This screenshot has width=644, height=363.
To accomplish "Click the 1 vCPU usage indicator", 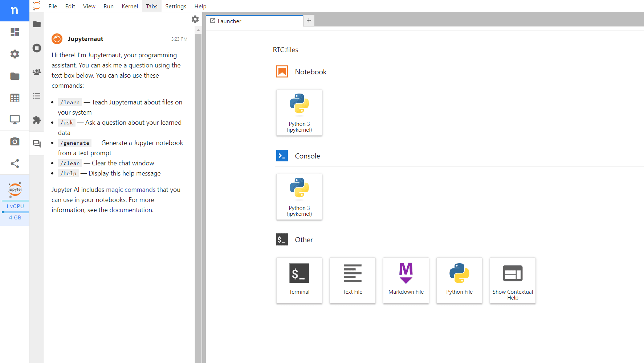I will pyautogui.click(x=15, y=206).
